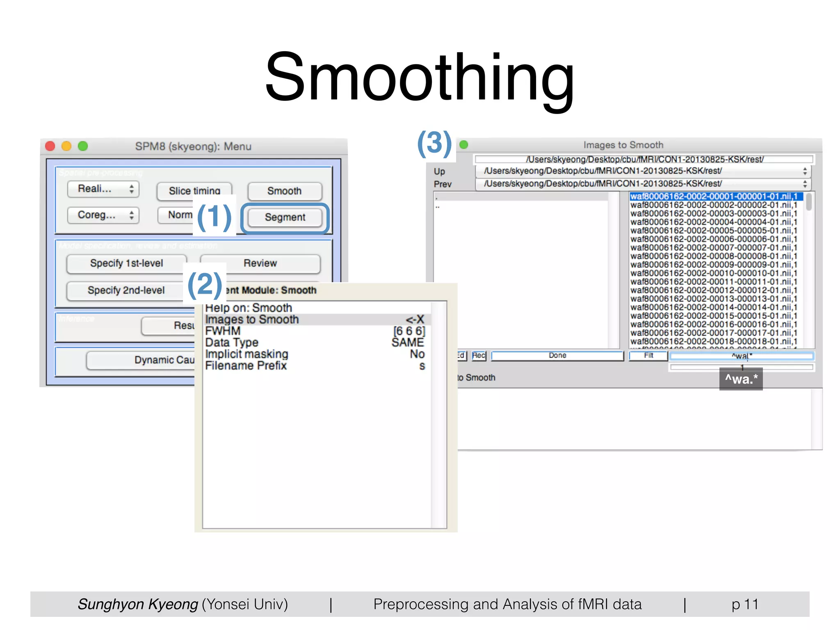Viewport: 840px width, 630px height.
Task: Click the Normalise button
Action: coord(176,215)
